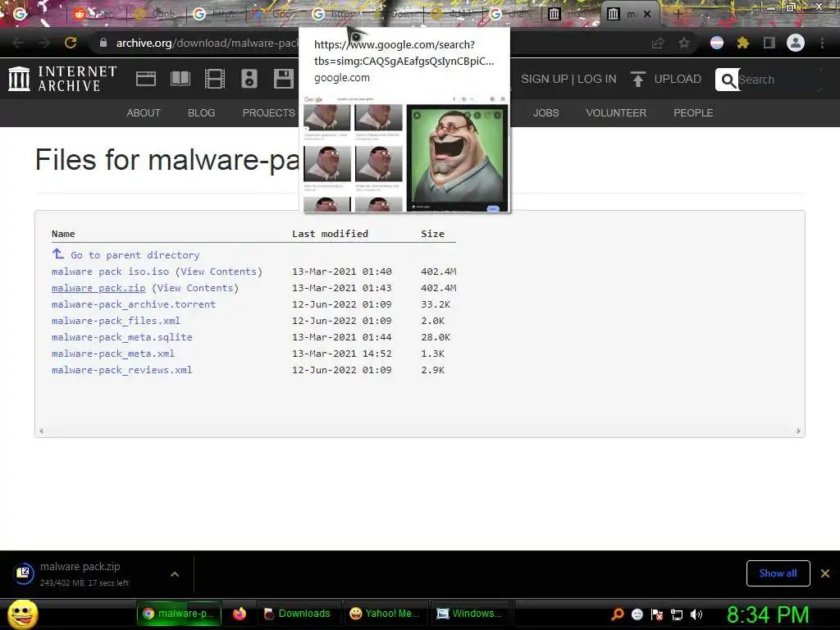Open malware pack iso.iso link
Image resolution: width=840 pixels, height=630 pixels.
click(110, 272)
